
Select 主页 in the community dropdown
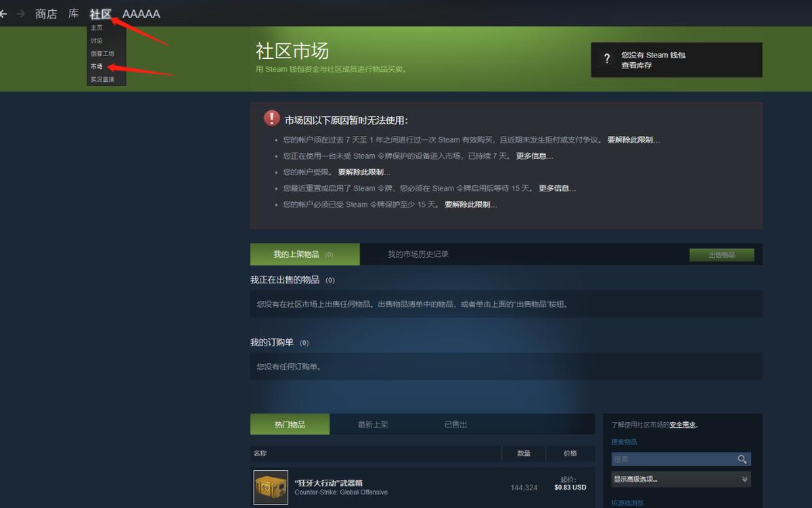tap(97, 28)
